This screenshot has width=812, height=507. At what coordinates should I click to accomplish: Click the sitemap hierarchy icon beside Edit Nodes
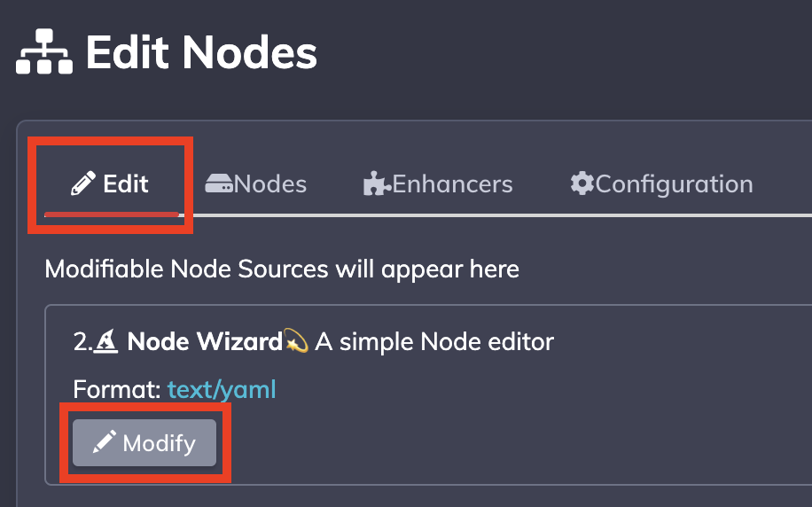point(44,51)
